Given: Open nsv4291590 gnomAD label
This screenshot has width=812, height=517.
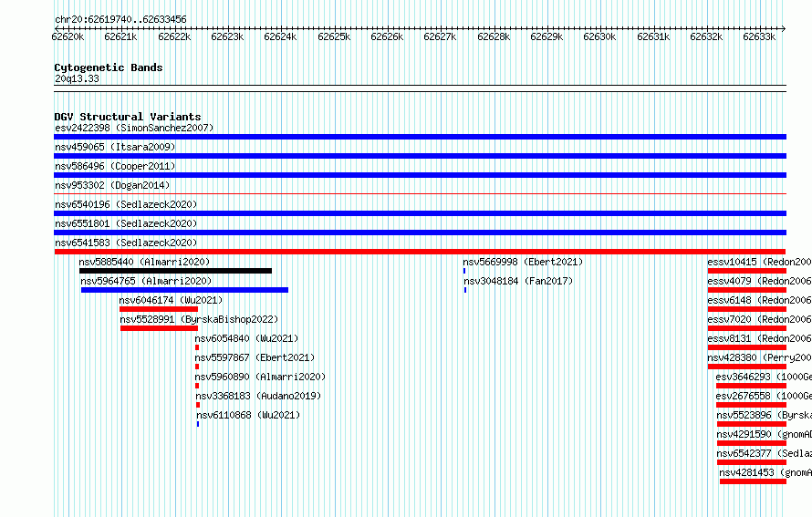Looking at the screenshot, I should point(764,434).
